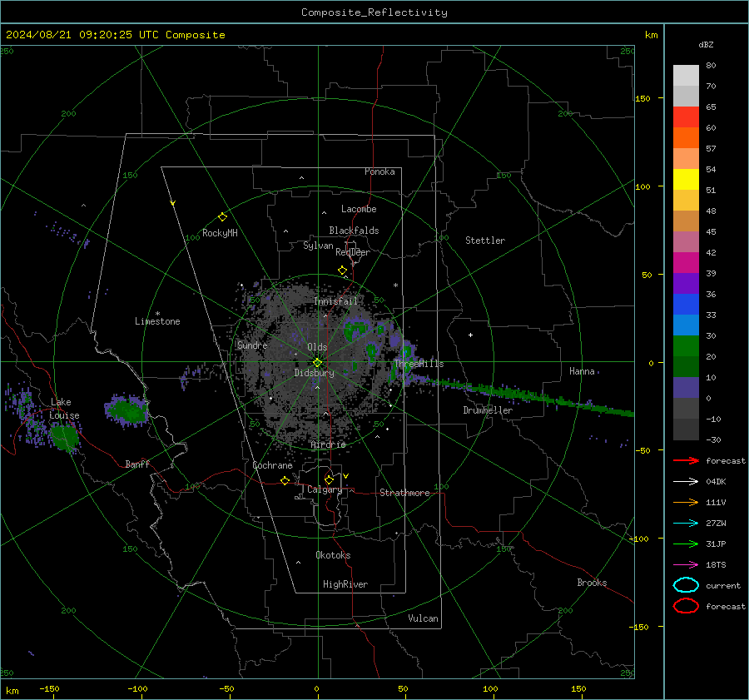Screen dimensions: 749x700
Task: Pick the magenta 39–42 dBZ swatch
Action: [686, 263]
